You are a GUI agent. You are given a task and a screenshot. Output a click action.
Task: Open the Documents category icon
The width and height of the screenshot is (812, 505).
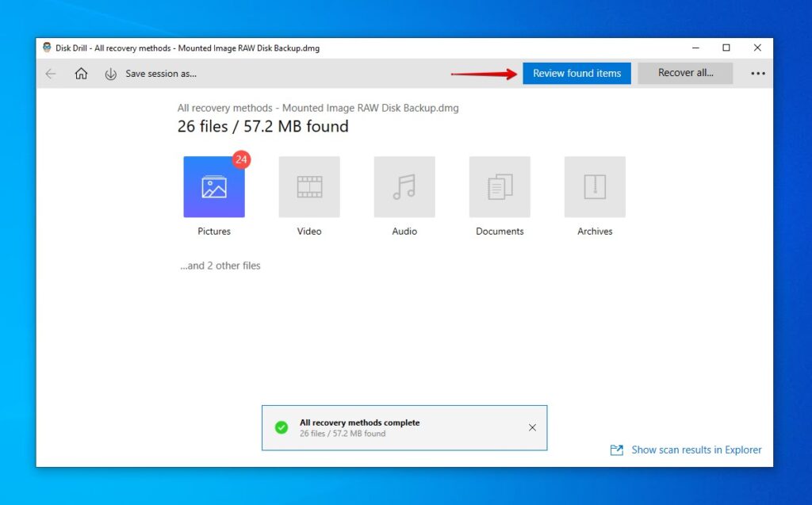click(499, 187)
